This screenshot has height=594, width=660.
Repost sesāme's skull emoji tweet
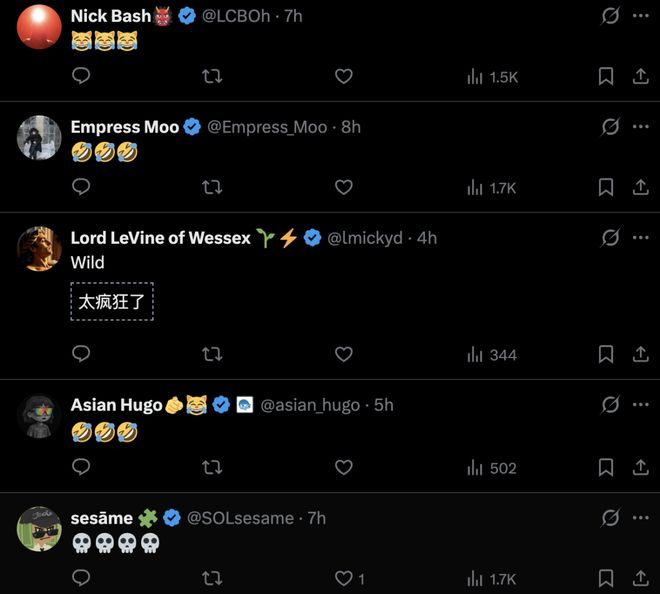212,578
